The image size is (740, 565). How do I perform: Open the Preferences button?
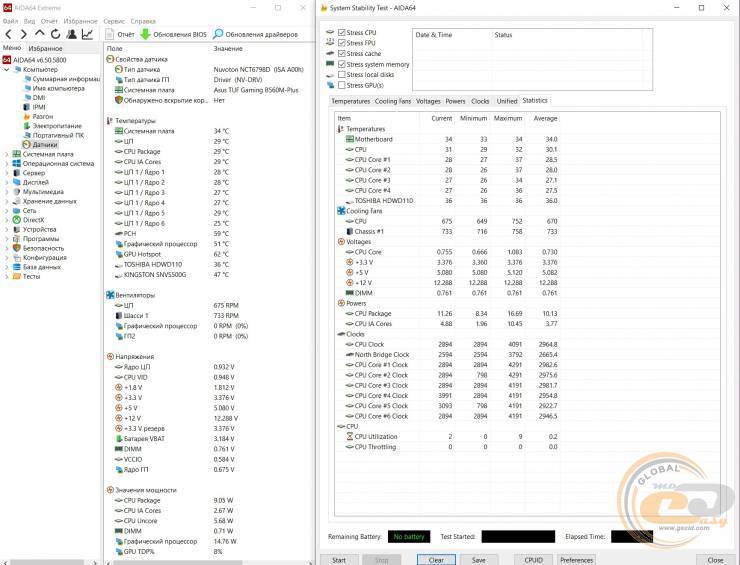[576, 560]
